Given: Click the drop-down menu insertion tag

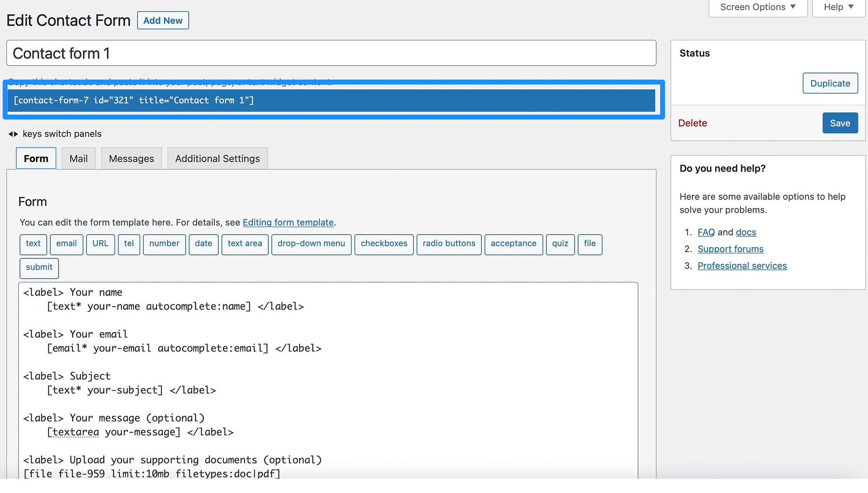Looking at the screenshot, I should [311, 244].
